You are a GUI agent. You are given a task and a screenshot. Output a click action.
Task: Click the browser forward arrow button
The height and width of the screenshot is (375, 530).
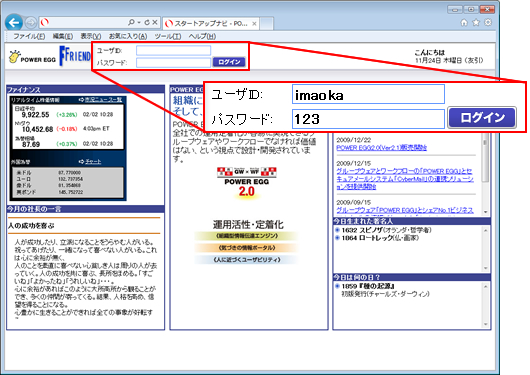click(x=31, y=23)
